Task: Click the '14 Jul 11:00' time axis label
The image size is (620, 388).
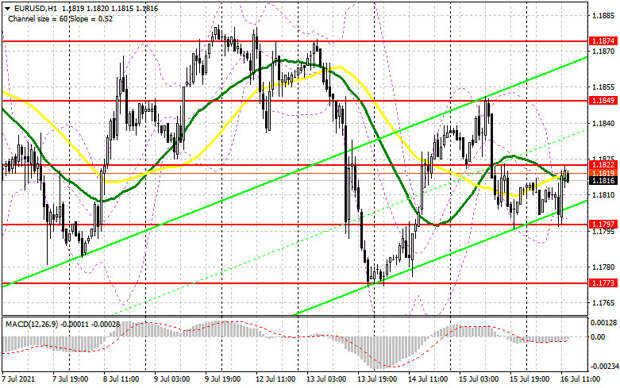Action: [428, 379]
